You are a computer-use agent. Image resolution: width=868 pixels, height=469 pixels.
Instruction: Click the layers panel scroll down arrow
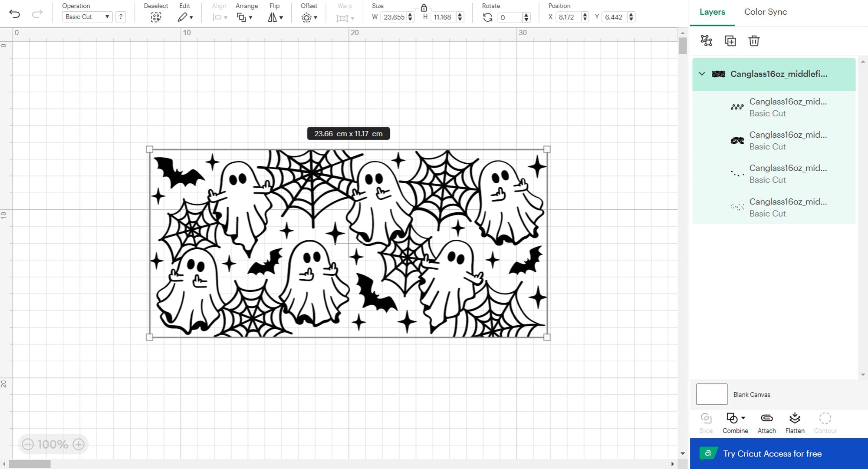click(x=863, y=375)
